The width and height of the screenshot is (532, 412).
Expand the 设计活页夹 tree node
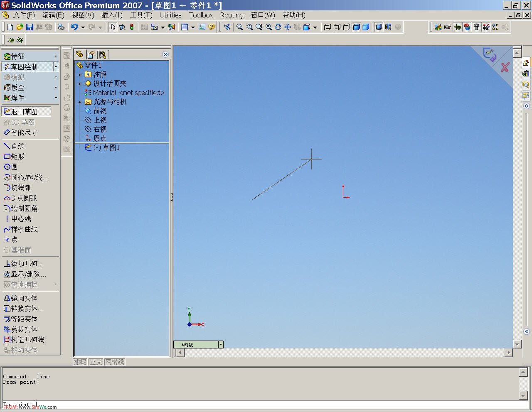click(80, 84)
